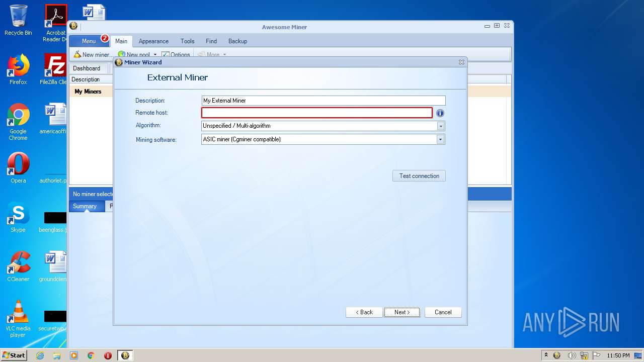Viewport: 644px width, 362px height.
Task: Open Internet Explorer from the taskbar
Action: pos(40,355)
